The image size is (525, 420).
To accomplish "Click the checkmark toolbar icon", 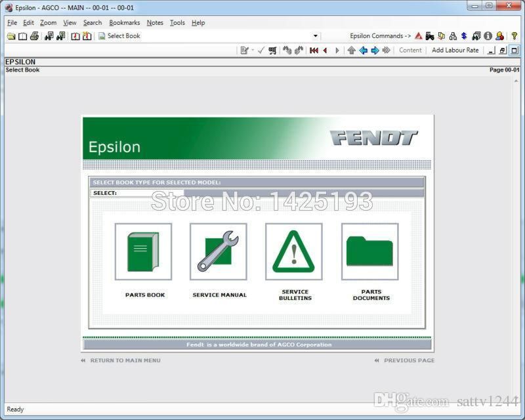I will pyautogui.click(x=261, y=51).
